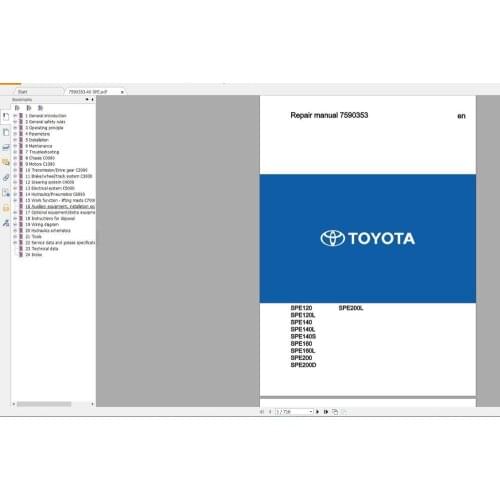
Task: Expand the '19 Wiring diagram' bookmark
Action: [x=15, y=225]
